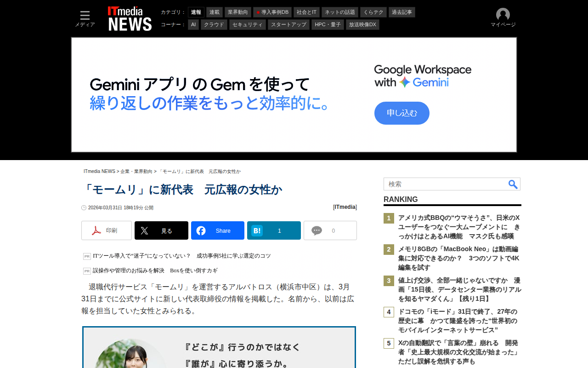This screenshot has height=368, width=588.
Task: Open the クラウド corner link
Action: (x=214, y=25)
